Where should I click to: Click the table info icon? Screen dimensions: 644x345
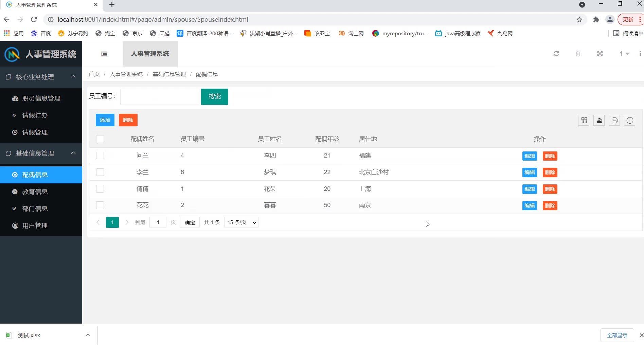[630, 120]
